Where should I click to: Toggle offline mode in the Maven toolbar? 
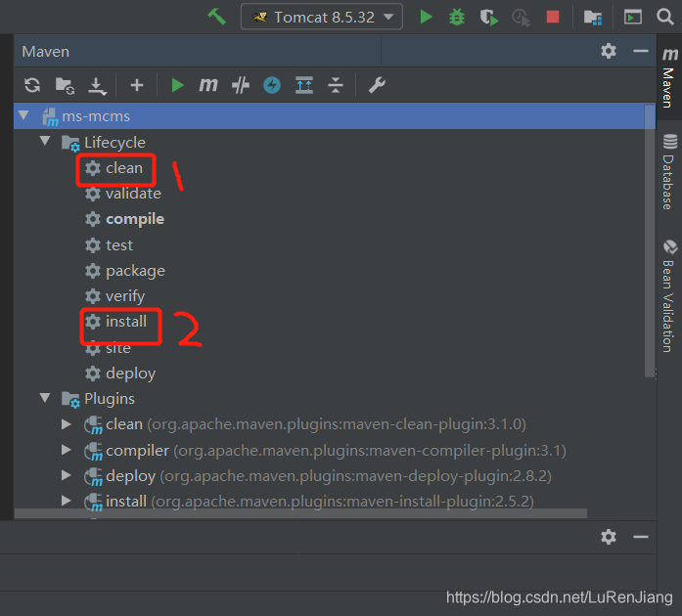tap(240, 85)
